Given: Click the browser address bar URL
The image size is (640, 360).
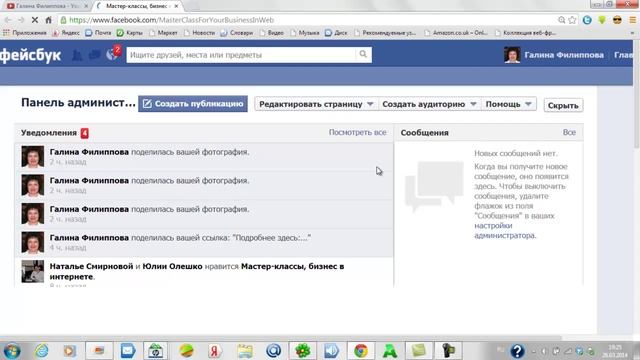Looking at the screenshot, I should point(171,20).
